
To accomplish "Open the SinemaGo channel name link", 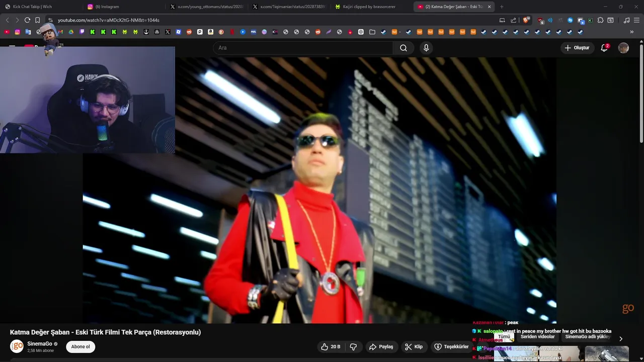I will point(40,344).
